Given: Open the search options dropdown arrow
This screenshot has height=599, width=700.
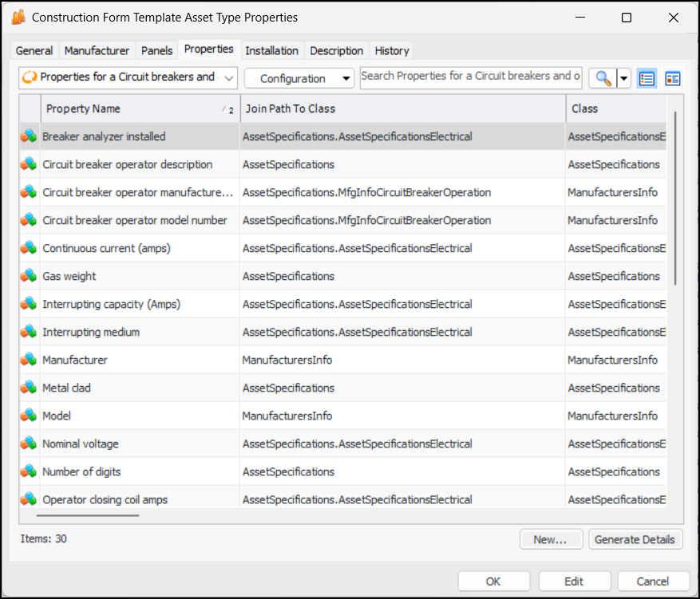Looking at the screenshot, I should (x=623, y=78).
